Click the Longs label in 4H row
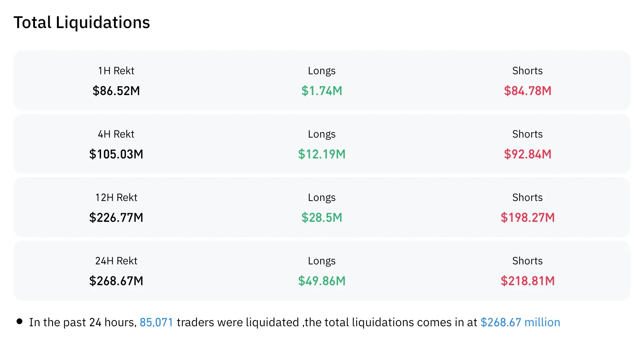Viewport: 644px width, 338px height. (322, 135)
